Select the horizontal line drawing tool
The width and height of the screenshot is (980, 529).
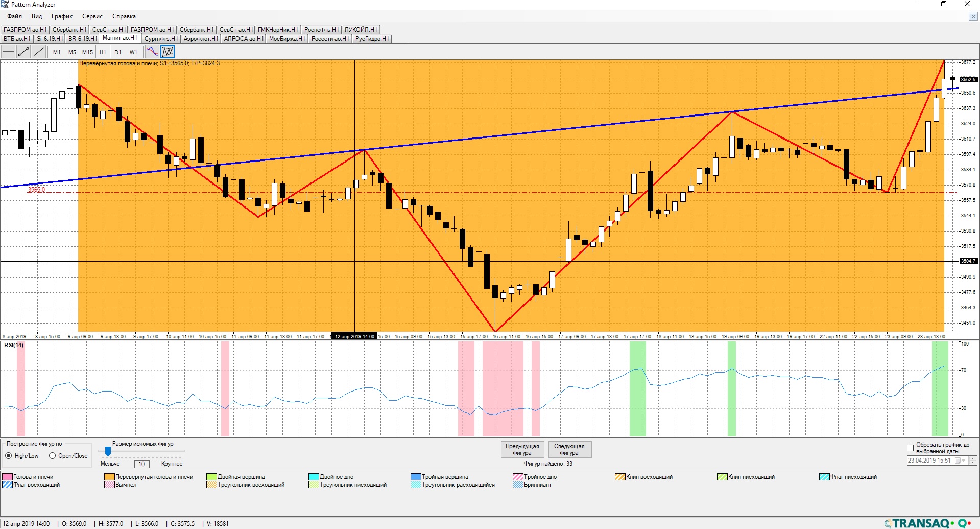coord(8,52)
